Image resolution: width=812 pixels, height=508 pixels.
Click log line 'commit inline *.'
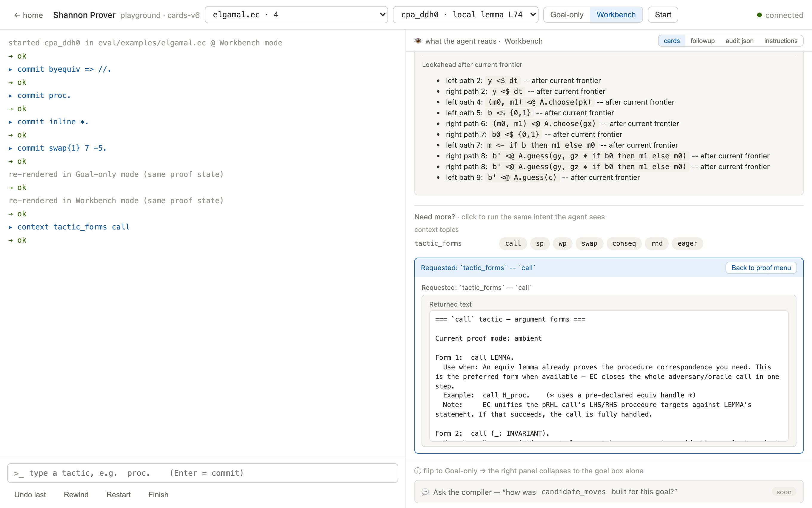click(x=53, y=122)
